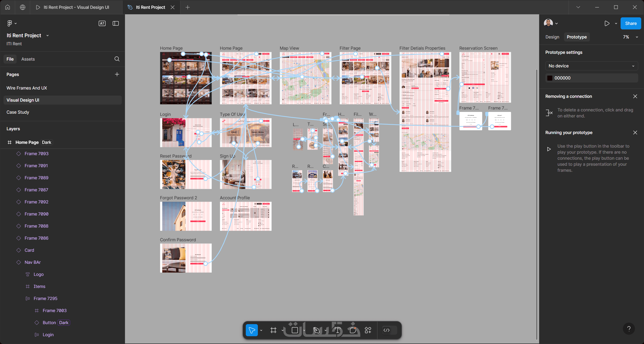The width and height of the screenshot is (644, 344).
Task: Click the black 000000 background color swatch
Action: click(550, 78)
